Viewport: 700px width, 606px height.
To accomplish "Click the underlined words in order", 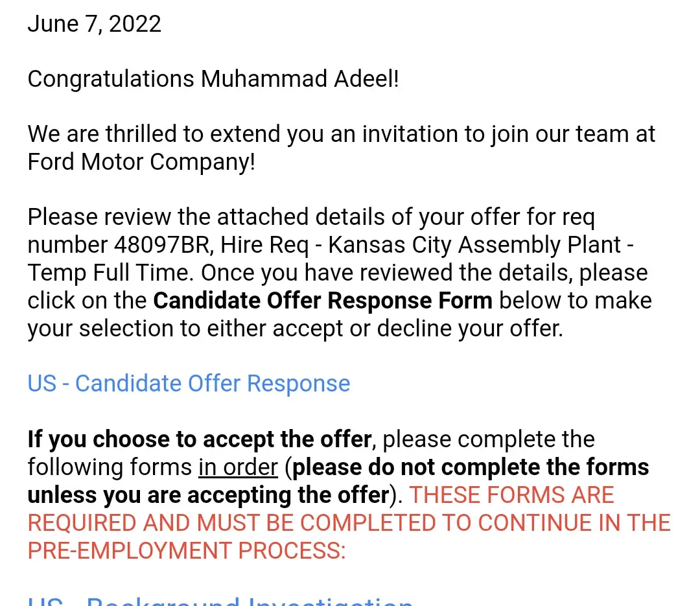I will point(238,467).
